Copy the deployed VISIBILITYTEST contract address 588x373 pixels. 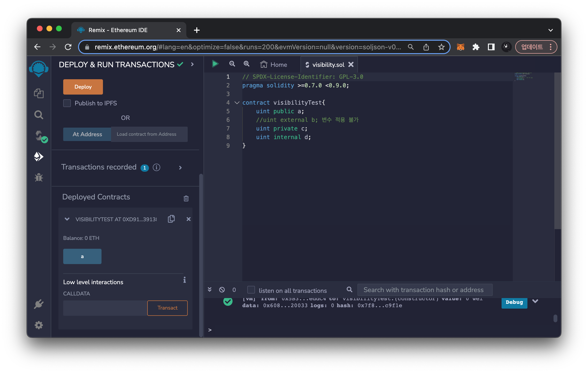[171, 219]
